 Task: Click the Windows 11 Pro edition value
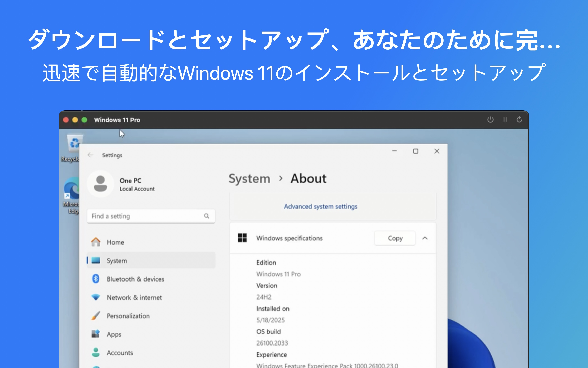(x=278, y=274)
